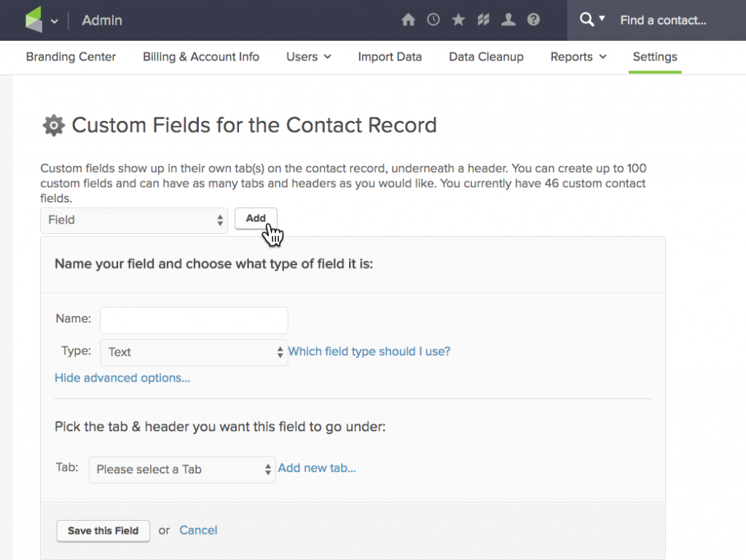Open the Users dropdown menu
This screenshot has height=560, width=746.
(308, 57)
